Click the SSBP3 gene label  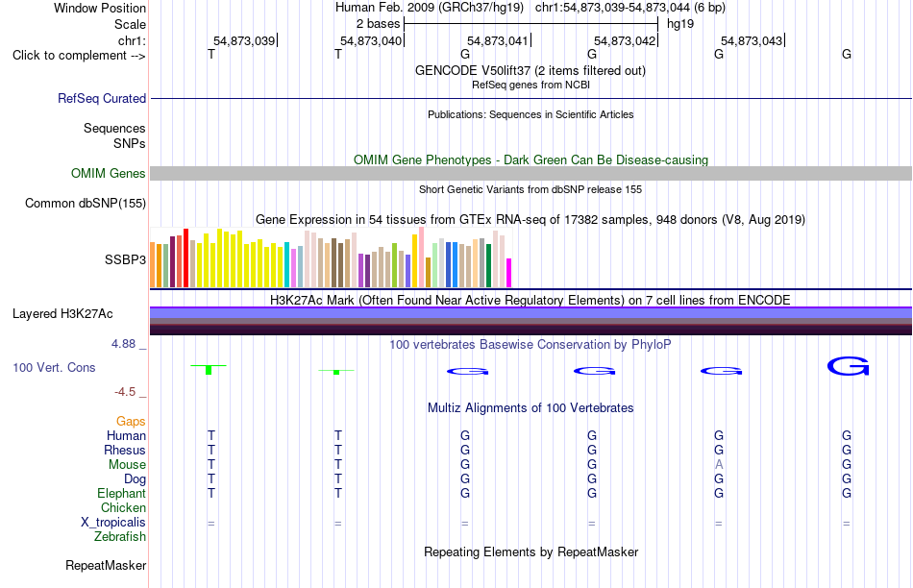(125, 259)
